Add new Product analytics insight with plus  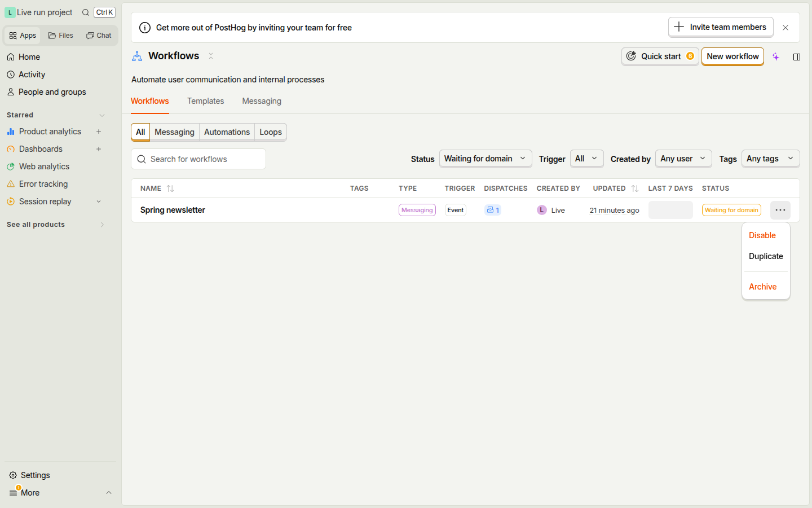click(99, 132)
